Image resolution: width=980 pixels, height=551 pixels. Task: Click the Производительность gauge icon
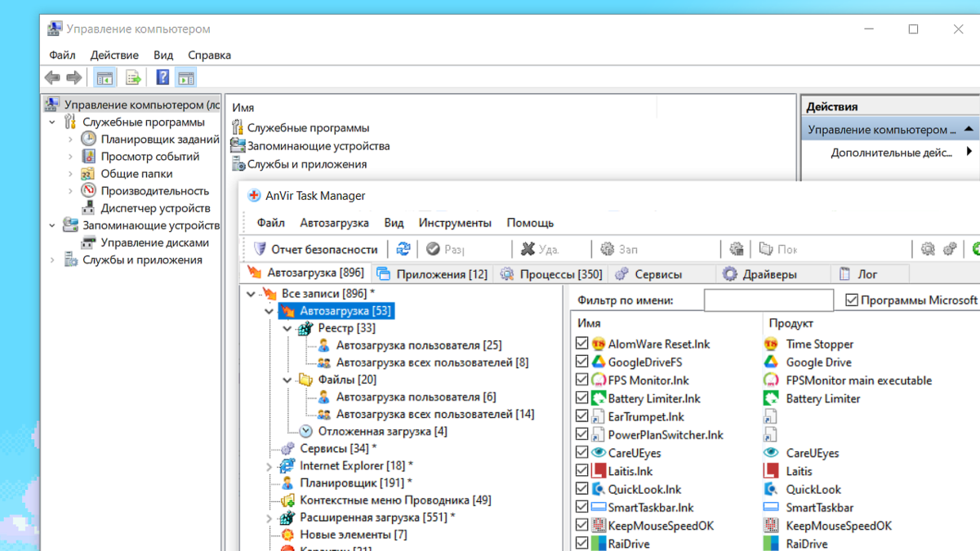coord(89,190)
